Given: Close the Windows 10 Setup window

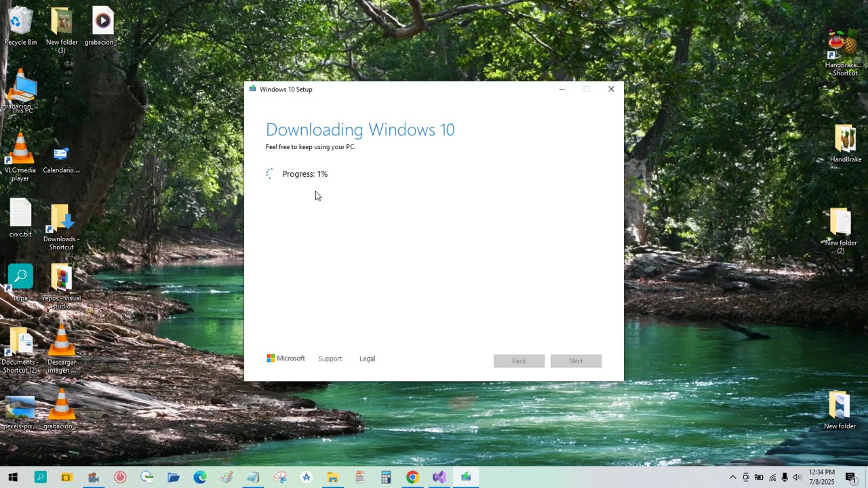Looking at the screenshot, I should (611, 89).
